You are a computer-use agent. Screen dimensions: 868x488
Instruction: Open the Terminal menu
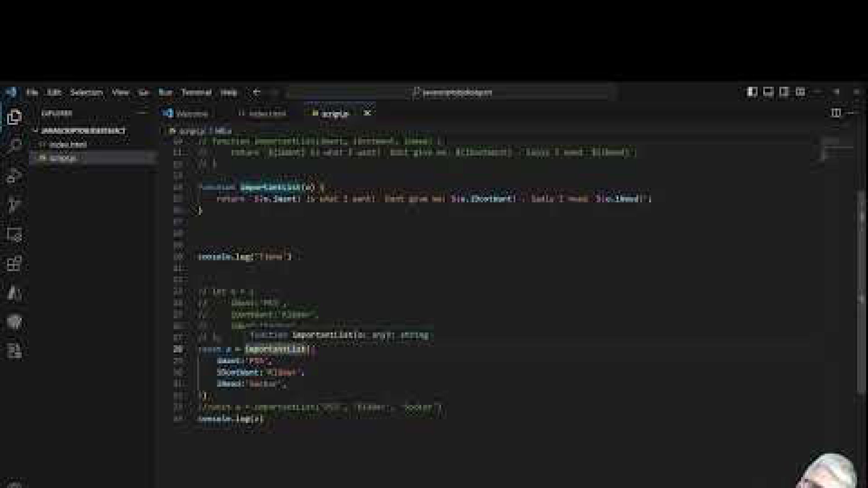[x=197, y=92]
